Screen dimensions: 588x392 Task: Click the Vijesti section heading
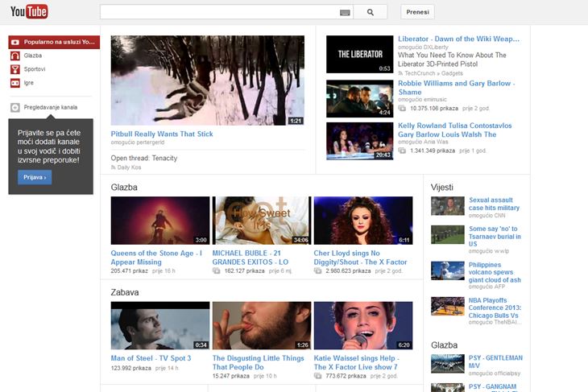(x=441, y=188)
